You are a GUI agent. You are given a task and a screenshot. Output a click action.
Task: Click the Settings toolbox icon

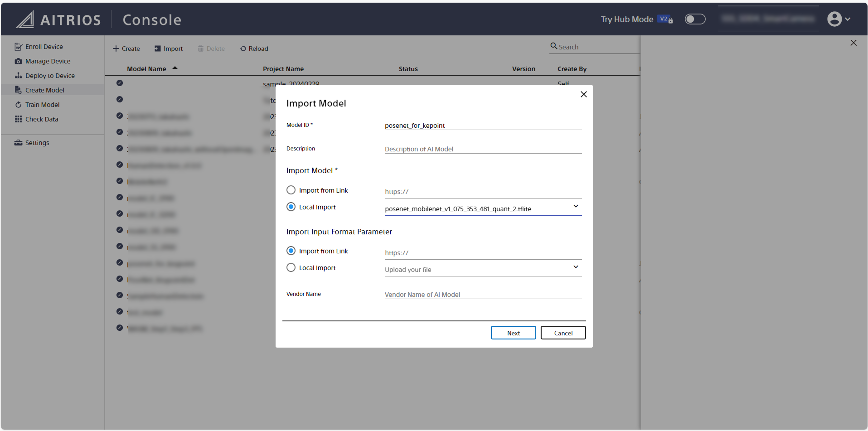[18, 143]
